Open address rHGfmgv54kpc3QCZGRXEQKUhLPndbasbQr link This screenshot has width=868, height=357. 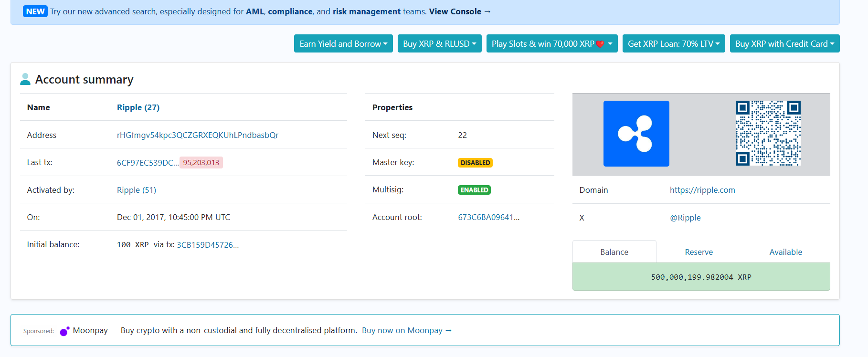coord(198,135)
